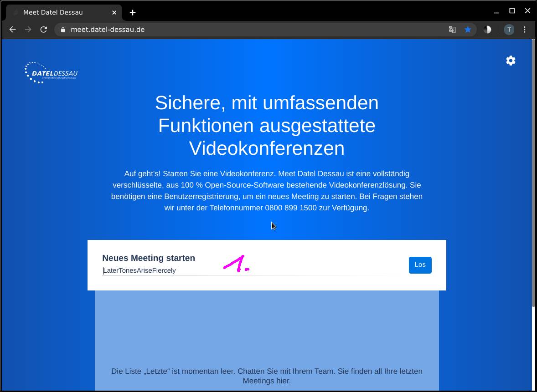This screenshot has width=537, height=392.
Task: Close the browser window
Action: pyautogui.click(x=528, y=11)
